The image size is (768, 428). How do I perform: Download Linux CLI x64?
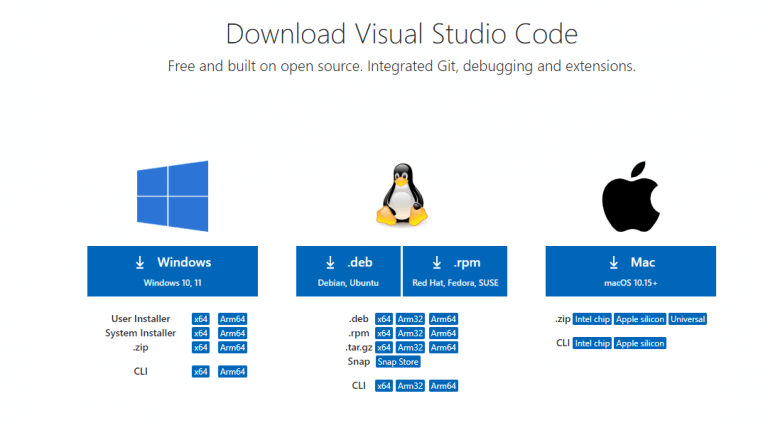tap(384, 385)
